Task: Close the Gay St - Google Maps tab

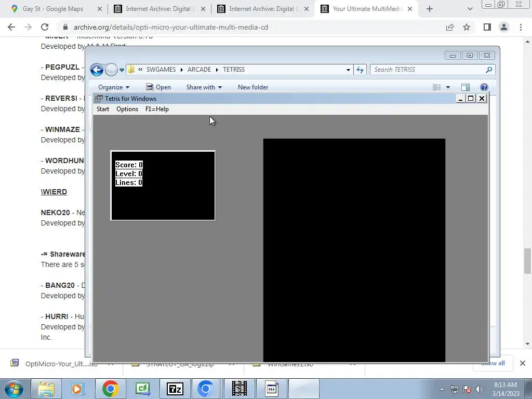Action: [x=100, y=9]
